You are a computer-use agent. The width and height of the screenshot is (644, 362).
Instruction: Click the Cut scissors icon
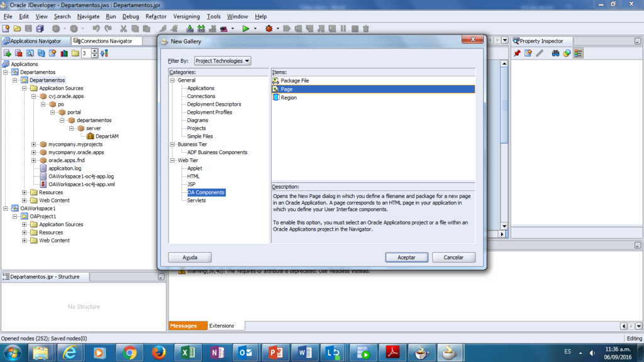tap(124, 28)
